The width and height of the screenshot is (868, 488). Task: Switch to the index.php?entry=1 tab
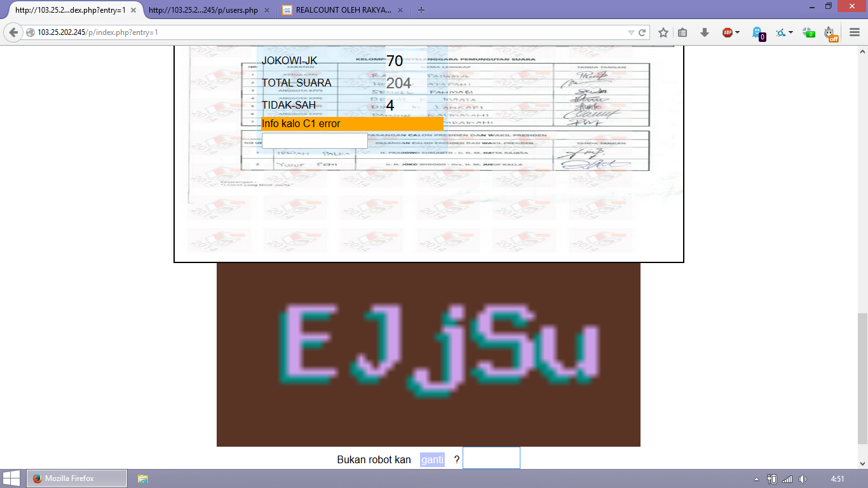click(70, 10)
